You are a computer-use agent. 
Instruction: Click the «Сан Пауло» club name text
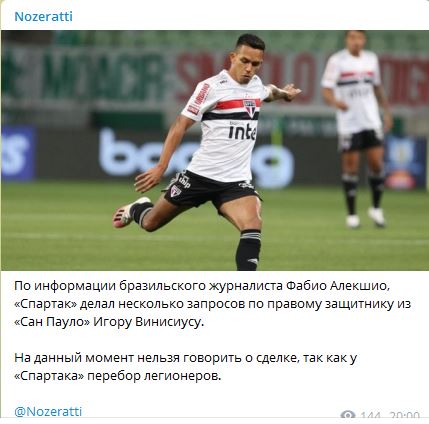tap(52, 322)
